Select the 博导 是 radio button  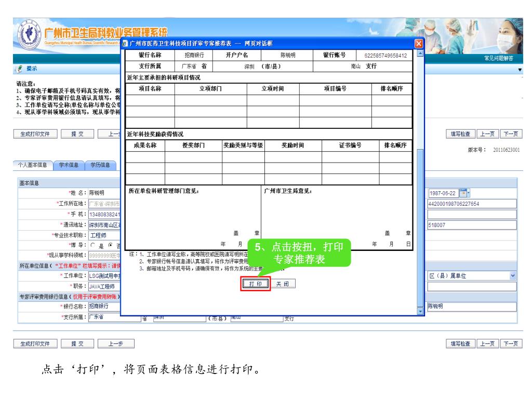[92, 245]
